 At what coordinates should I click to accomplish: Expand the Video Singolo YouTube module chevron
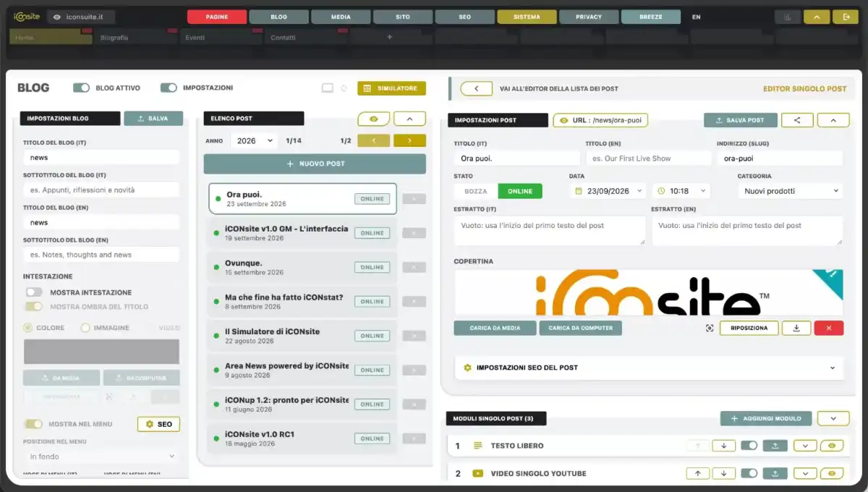pos(805,473)
